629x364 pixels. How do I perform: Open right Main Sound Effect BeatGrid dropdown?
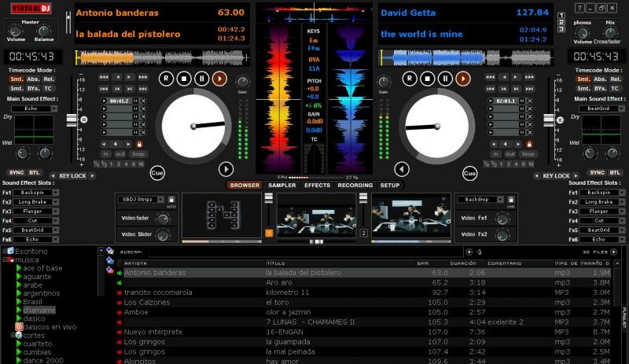[621, 108]
